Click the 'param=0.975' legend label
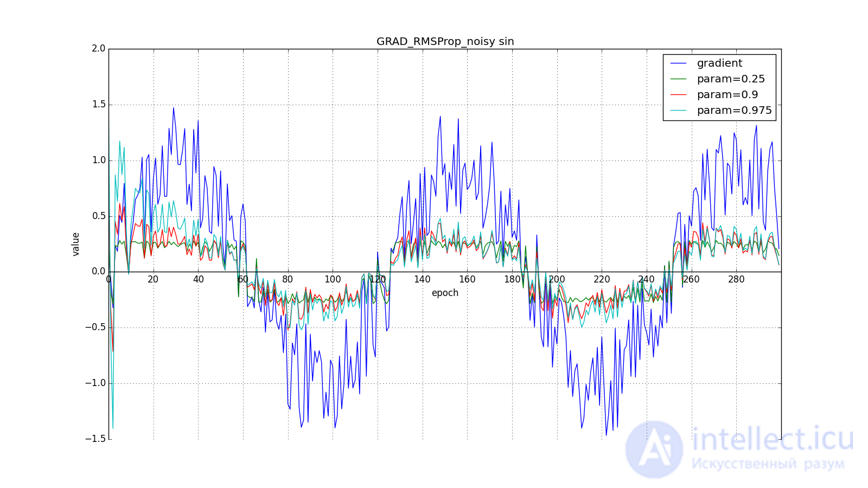Viewport: 868px width, 488px height. 734,110
